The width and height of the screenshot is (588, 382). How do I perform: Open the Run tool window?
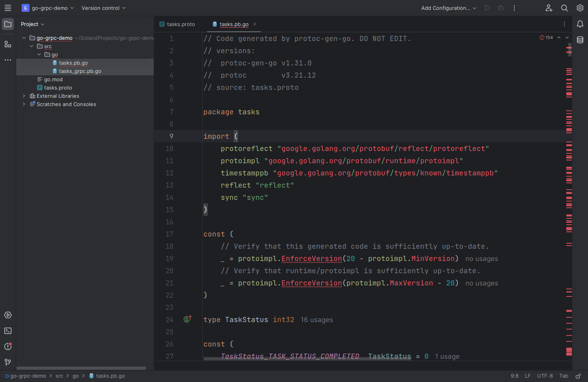[8, 315]
